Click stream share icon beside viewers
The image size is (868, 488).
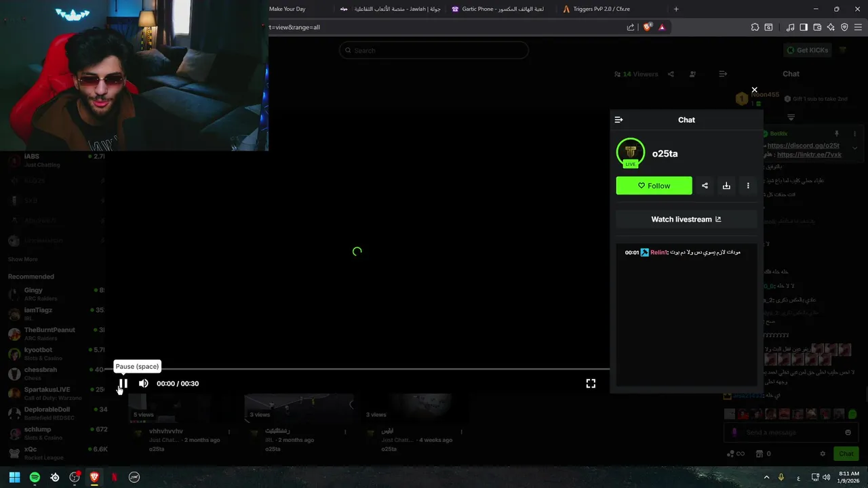click(x=671, y=74)
